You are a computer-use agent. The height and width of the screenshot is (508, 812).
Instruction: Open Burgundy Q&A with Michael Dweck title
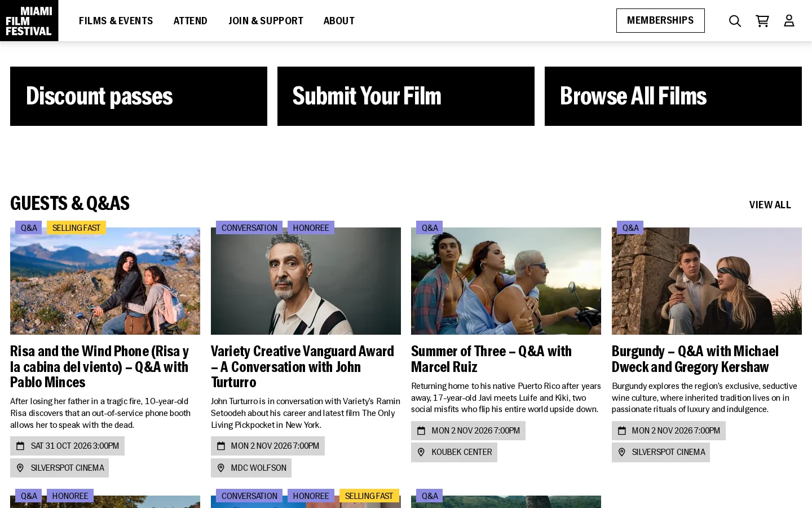(695, 359)
